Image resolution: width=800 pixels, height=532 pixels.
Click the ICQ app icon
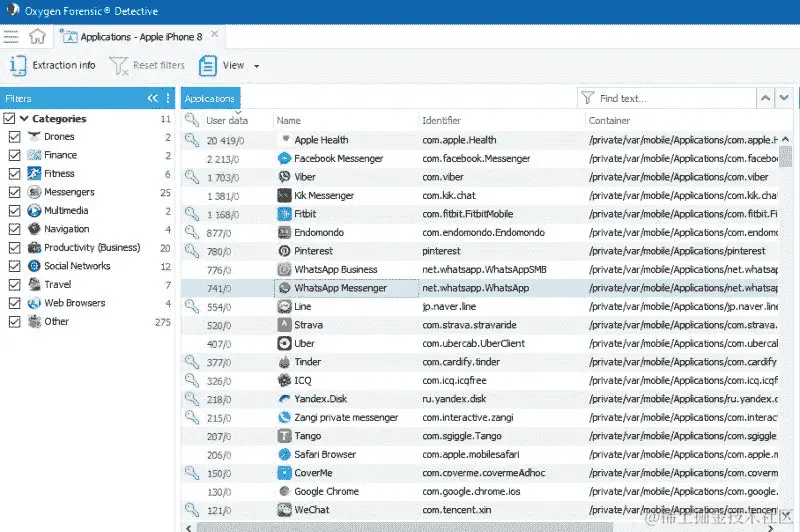pos(284,381)
